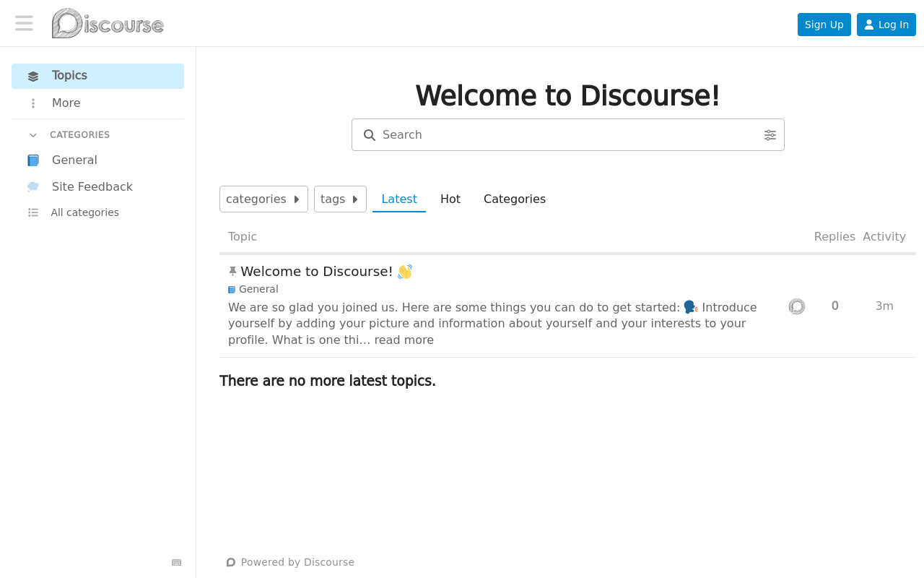Click the Site Feedback chat bubble icon
Viewport: 924px width, 578px height.
[33, 187]
